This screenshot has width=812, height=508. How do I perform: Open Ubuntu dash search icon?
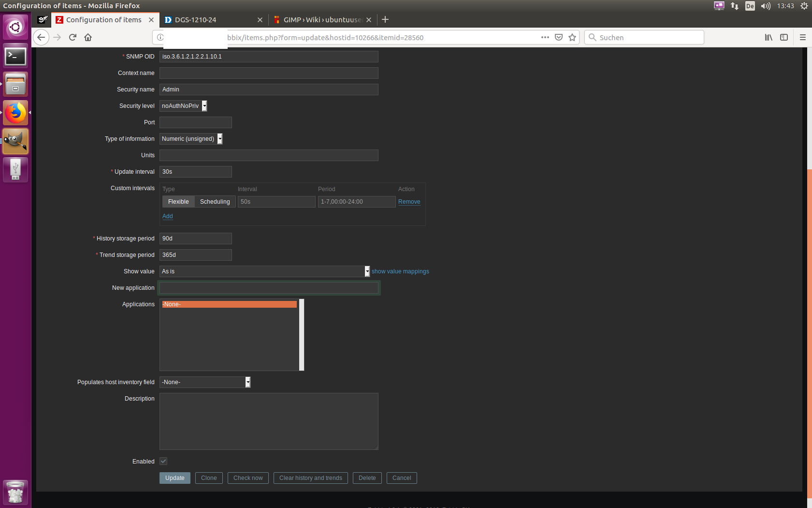[15, 27]
